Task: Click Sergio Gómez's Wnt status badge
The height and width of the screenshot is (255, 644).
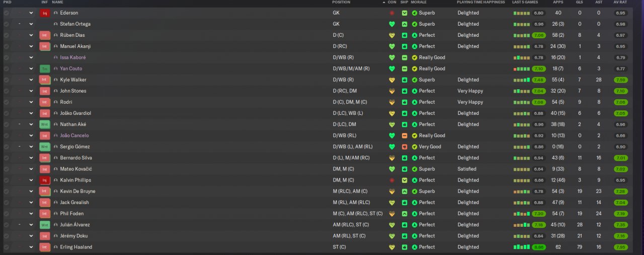Action: 44,147
